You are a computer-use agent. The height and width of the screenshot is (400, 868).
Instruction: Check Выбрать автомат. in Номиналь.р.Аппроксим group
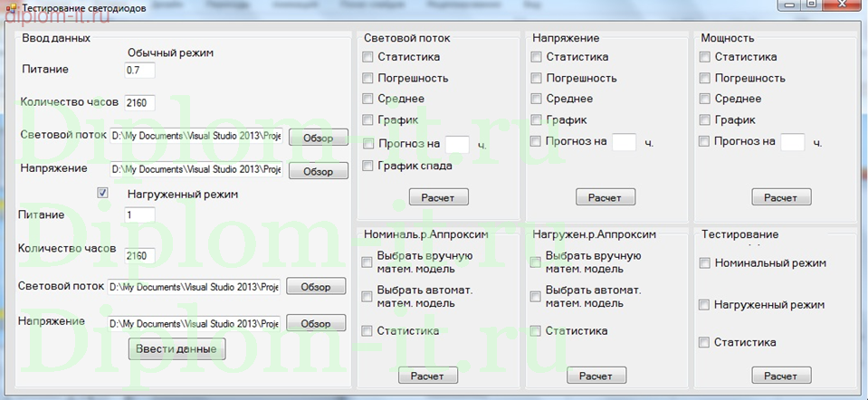point(367,297)
